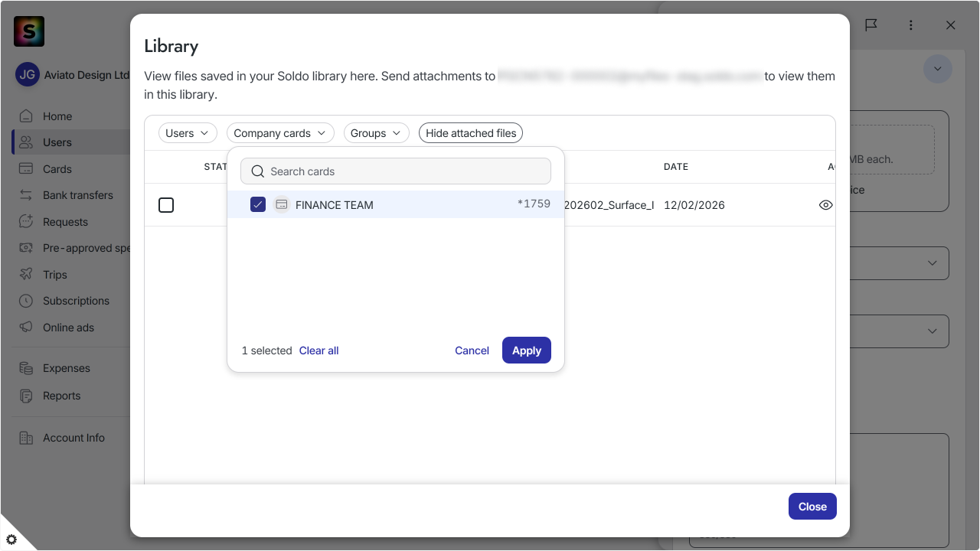This screenshot has width=980, height=551.
Task: Uncheck the FINANCE TEAM card checkbox
Action: 258,205
